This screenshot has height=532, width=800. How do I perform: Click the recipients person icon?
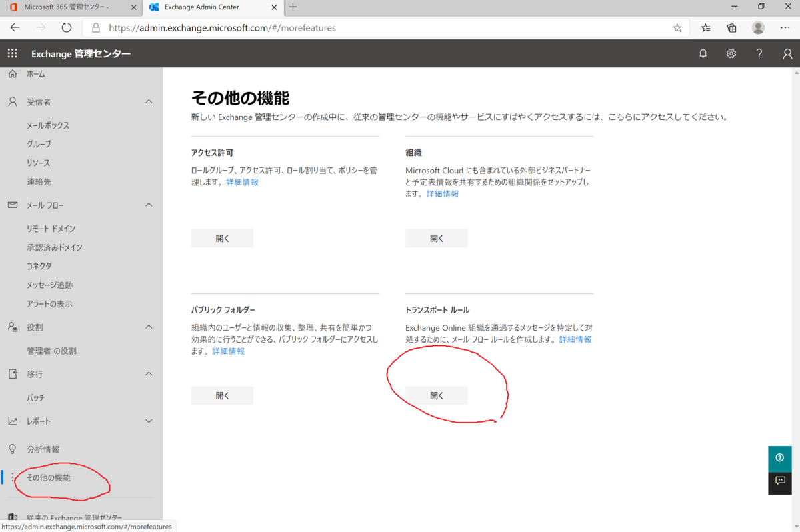(x=13, y=102)
